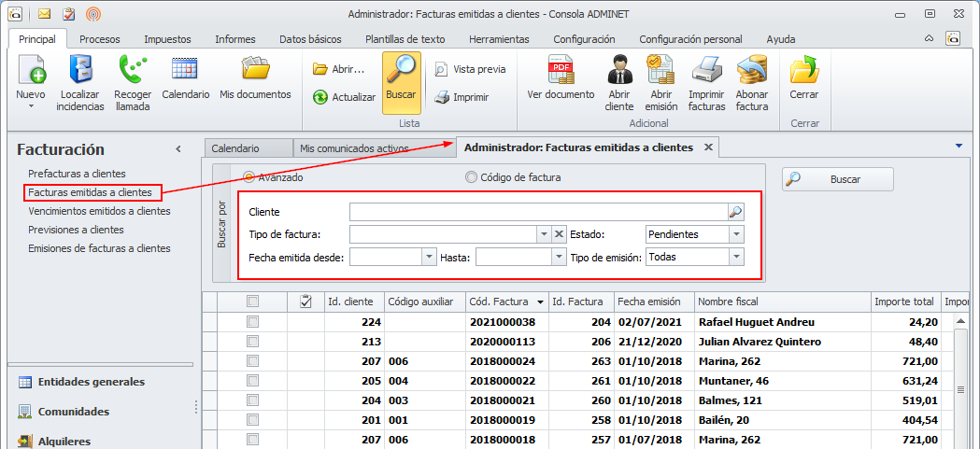Screen dimensions: 980x449
Task: Click the Buscar button beside filters
Action: (x=837, y=179)
